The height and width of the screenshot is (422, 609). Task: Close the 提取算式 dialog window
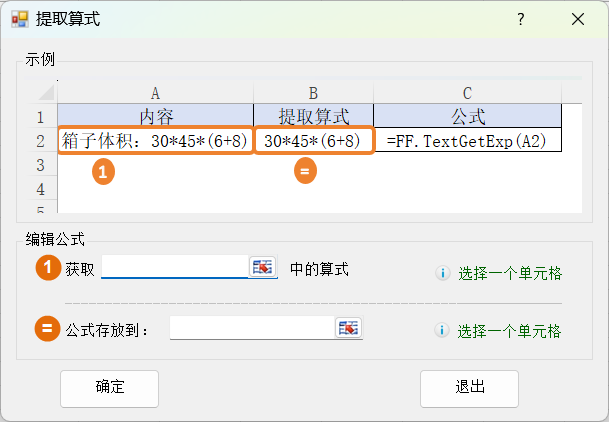(x=578, y=19)
